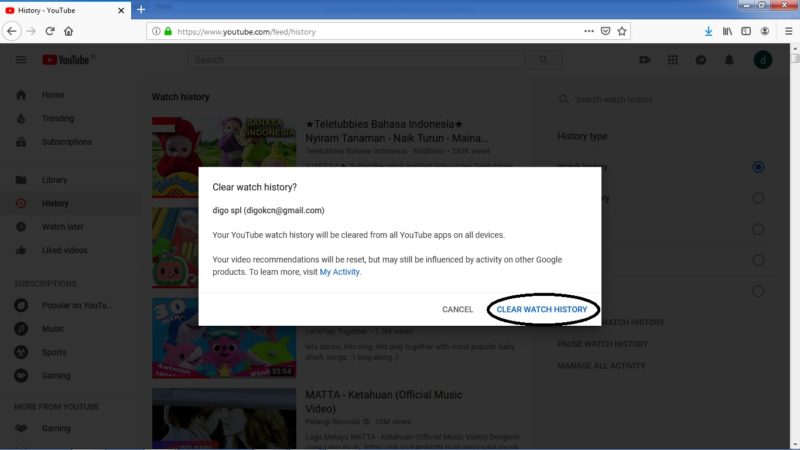Screen dimensions: 800x450
Task: Open Gaming under More from YouTube
Action: coord(70,428)
